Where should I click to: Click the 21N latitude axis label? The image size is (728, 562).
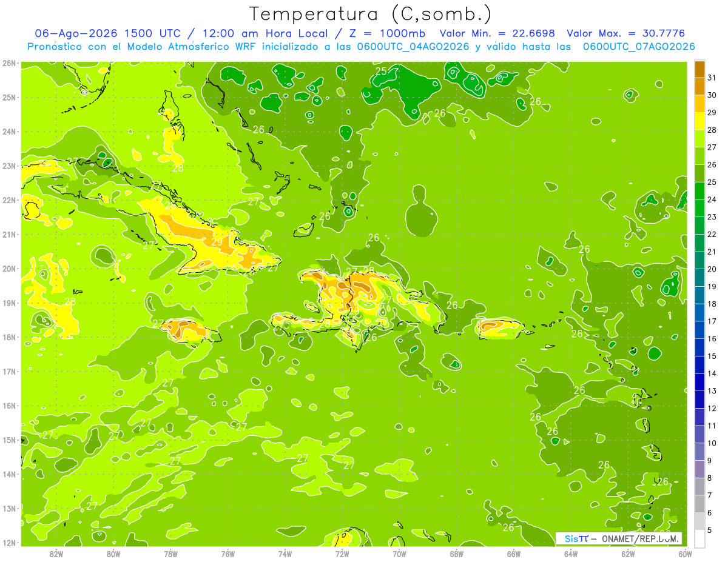[9, 234]
